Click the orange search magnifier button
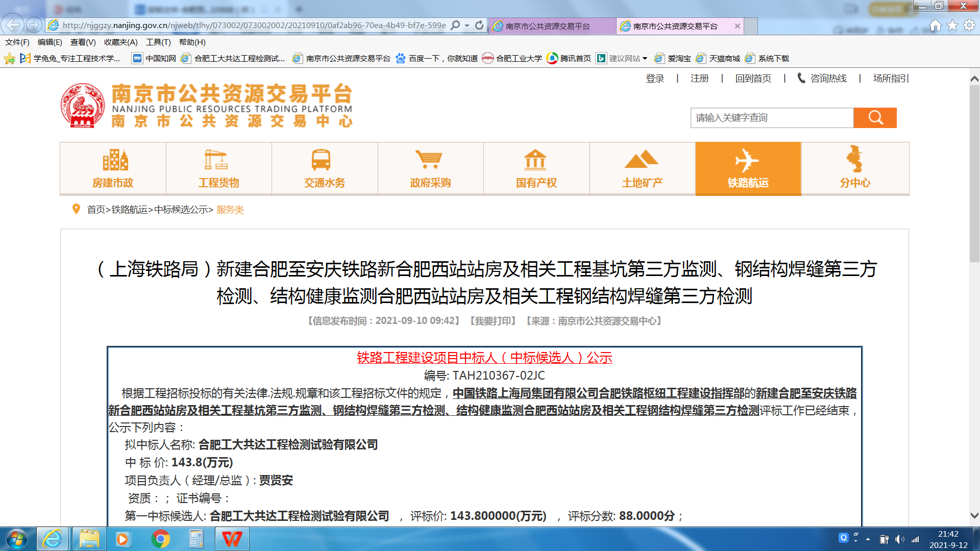The width and height of the screenshot is (980, 551). pyautogui.click(x=875, y=118)
